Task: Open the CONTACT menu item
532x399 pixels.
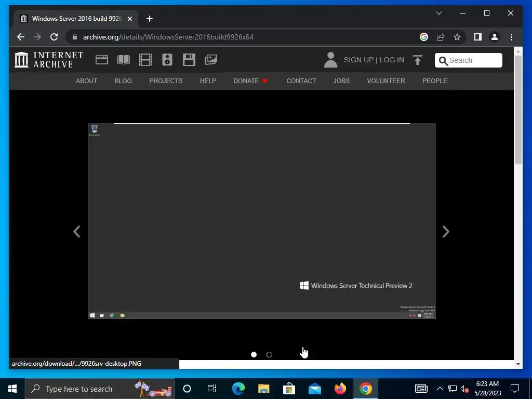Action: click(301, 81)
